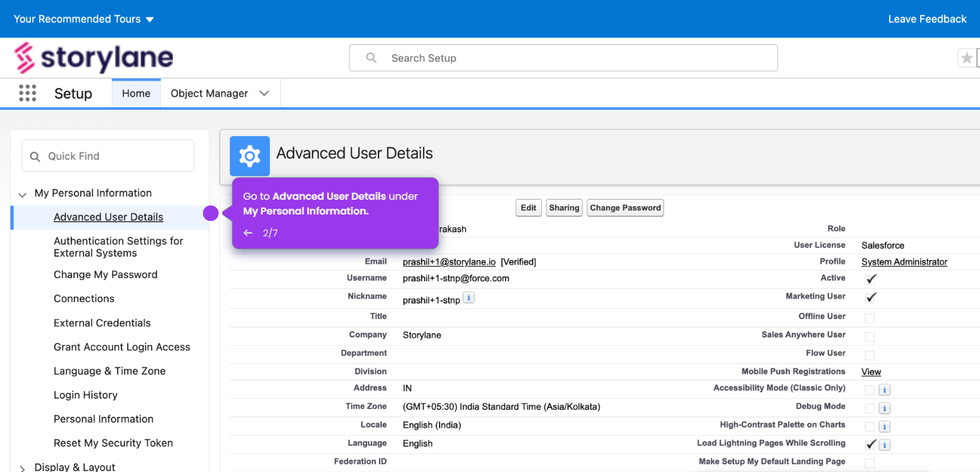Go back using tour tooltip arrow
This screenshot has height=472, width=980.
pyautogui.click(x=248, y=233)
